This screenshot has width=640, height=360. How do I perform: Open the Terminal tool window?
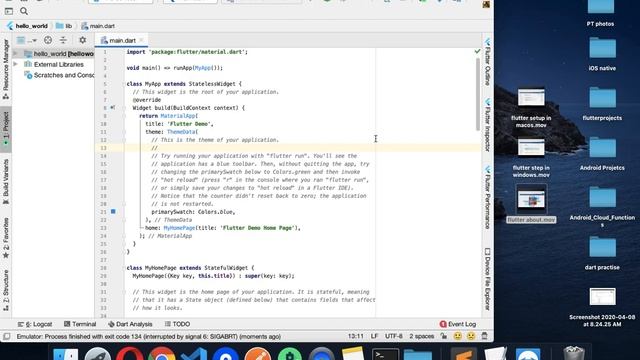tap(80, 324)
